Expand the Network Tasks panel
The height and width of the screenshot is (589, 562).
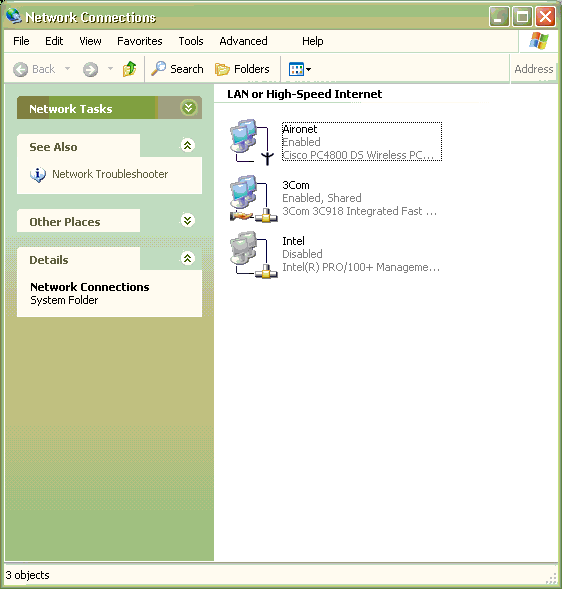[x=188, y=108]
